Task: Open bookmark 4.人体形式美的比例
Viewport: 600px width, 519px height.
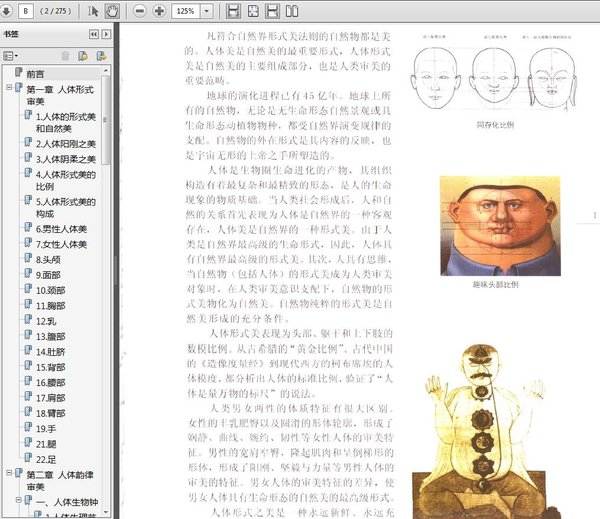Action: point(65,180)
